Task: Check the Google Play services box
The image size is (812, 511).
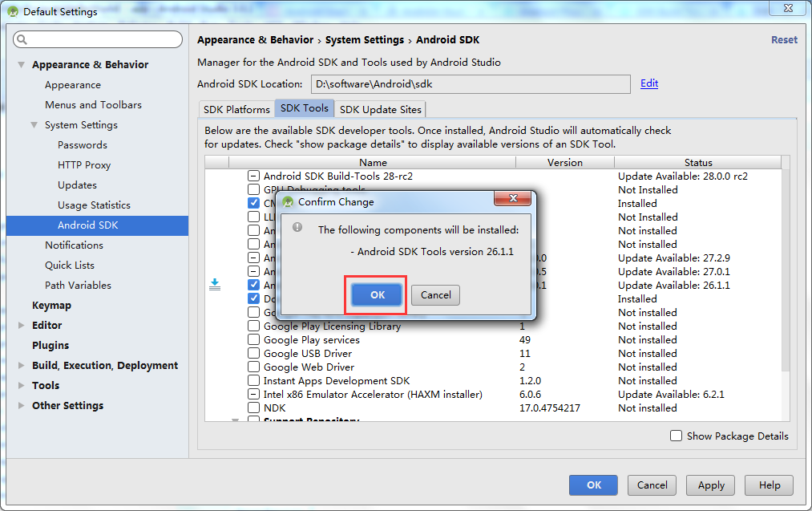Action: [254, 339]
